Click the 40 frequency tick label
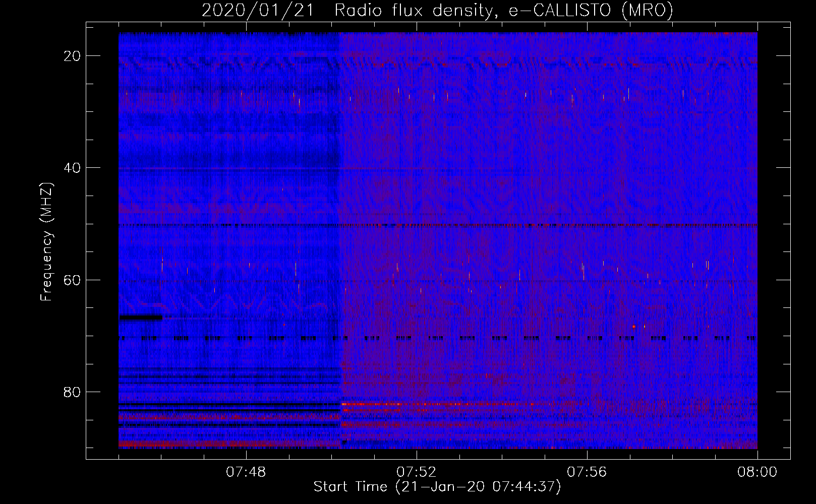This screenshot has height=504, width=816. pos(72,168)
